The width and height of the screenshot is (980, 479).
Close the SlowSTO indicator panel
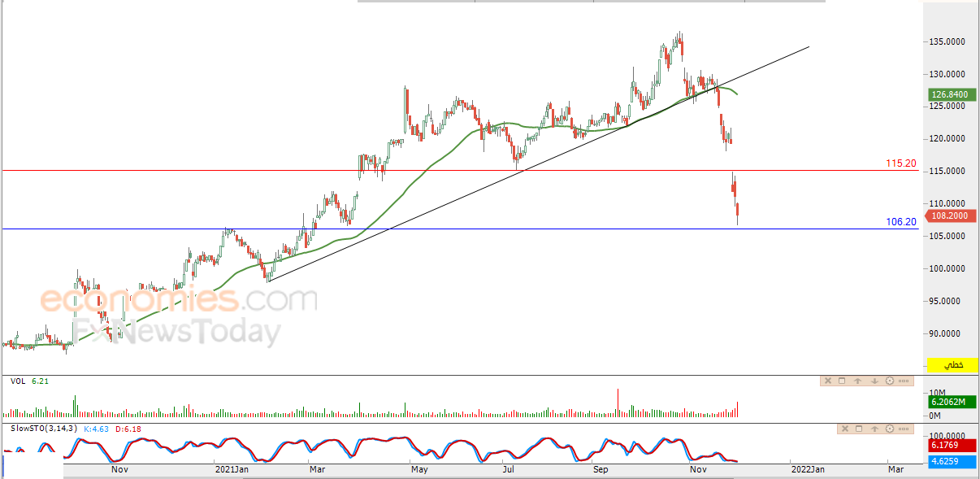point(844,429)
